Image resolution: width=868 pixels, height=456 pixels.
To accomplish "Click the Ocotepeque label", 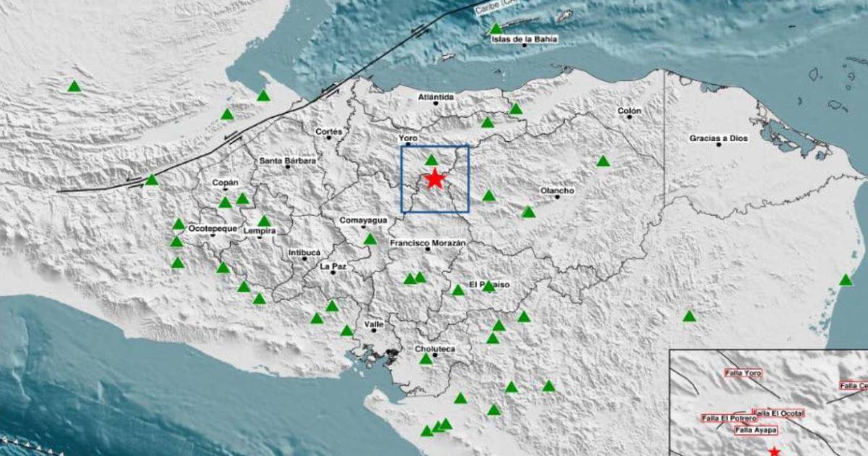I will (213, 228).
